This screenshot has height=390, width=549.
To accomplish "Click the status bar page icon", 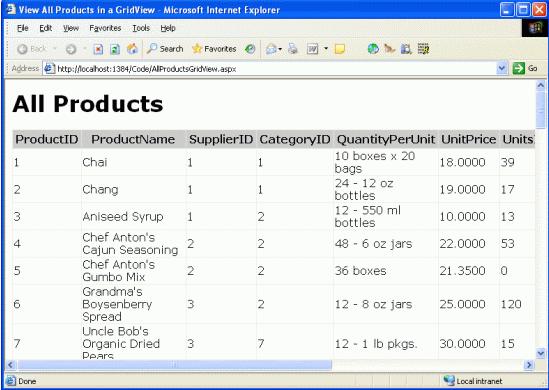I will [11, 381].
